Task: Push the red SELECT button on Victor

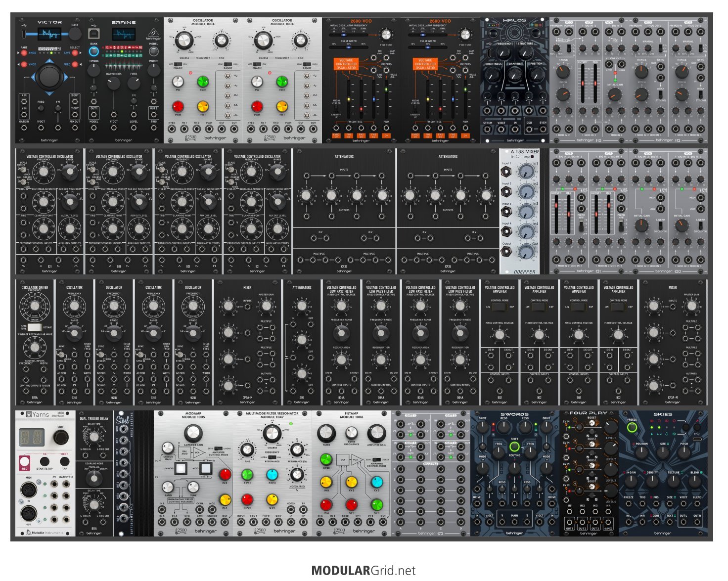Action: click(75, 52)
